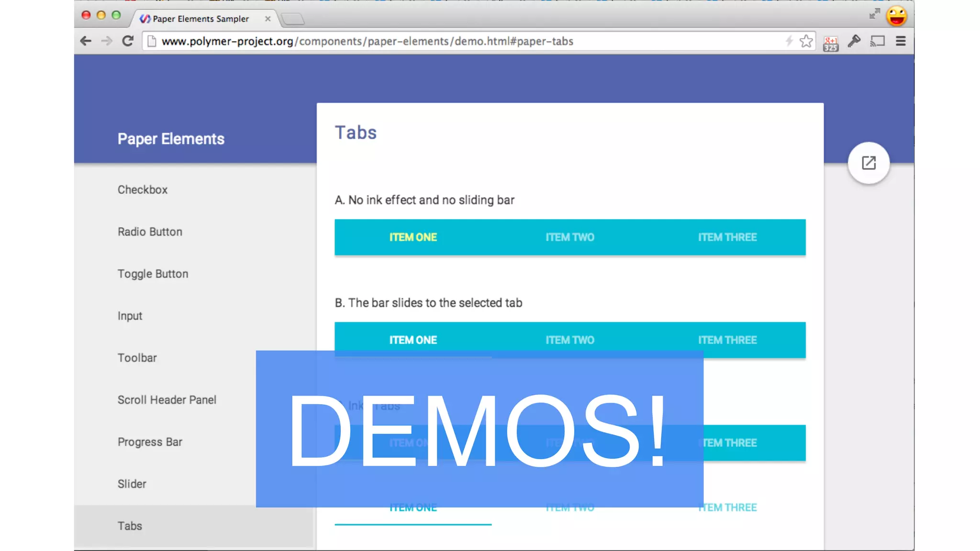Close the browser window with red button
Image resolution: width=980 pixels, height=551 pixels.
click(86, 15)
